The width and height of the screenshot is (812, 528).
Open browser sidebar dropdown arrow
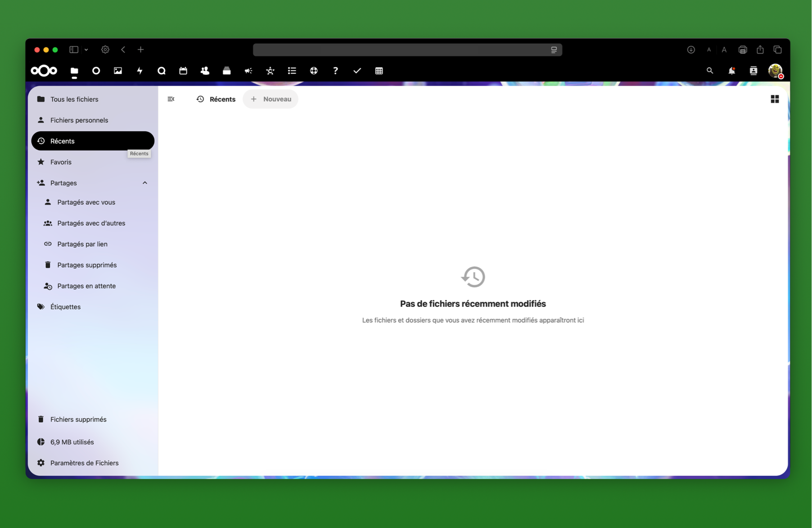pos(86,50)
